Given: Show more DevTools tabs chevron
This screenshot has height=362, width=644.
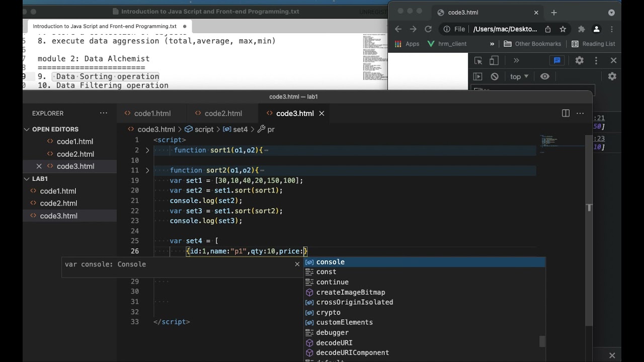Looking at the screenshot, I should pos(516,60).
